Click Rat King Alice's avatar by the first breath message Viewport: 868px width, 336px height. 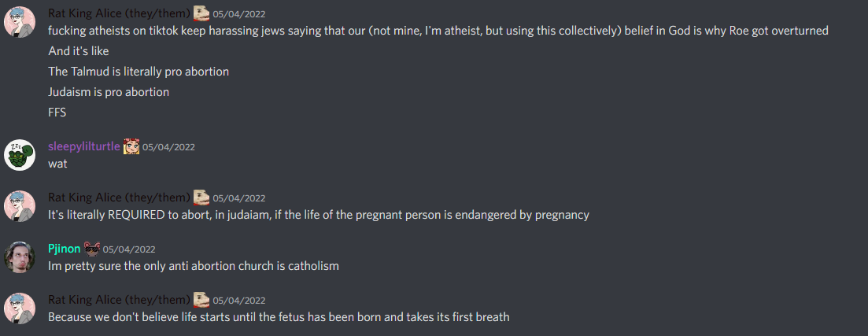tap(20, 308)
